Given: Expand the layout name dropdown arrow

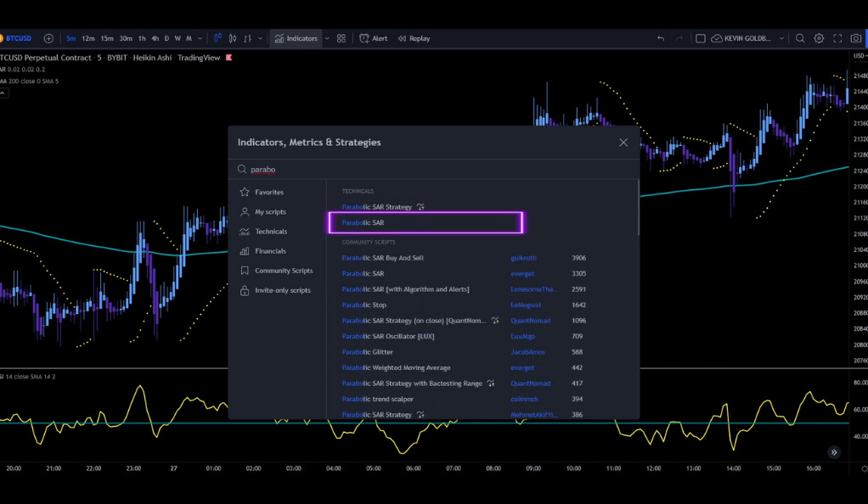Looking at the screenshot, I should coord(781,38).
